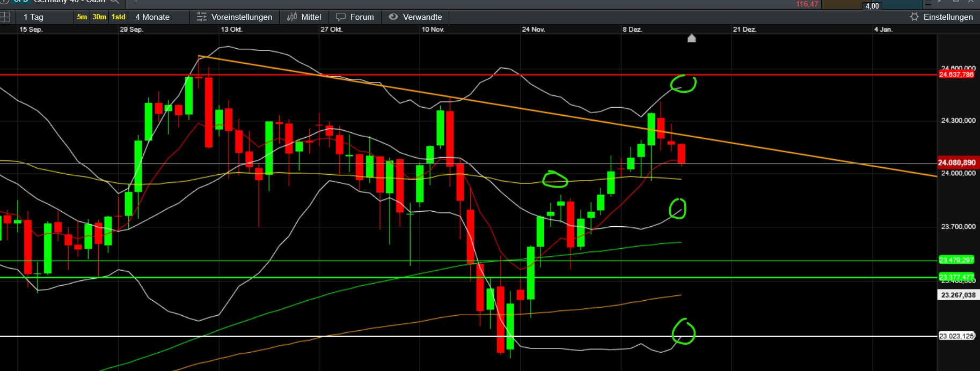The height and width of the screenshot is (371, 980).
Task: Select the white 23.023,125 price level label
Action: click(956, 336)
